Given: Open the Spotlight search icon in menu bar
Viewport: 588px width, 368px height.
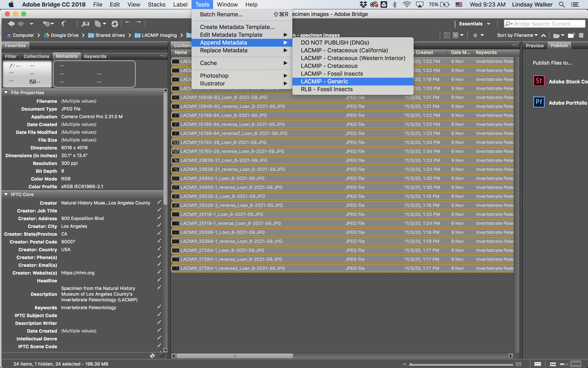Looking at the screenshot, I should [562, 4].
